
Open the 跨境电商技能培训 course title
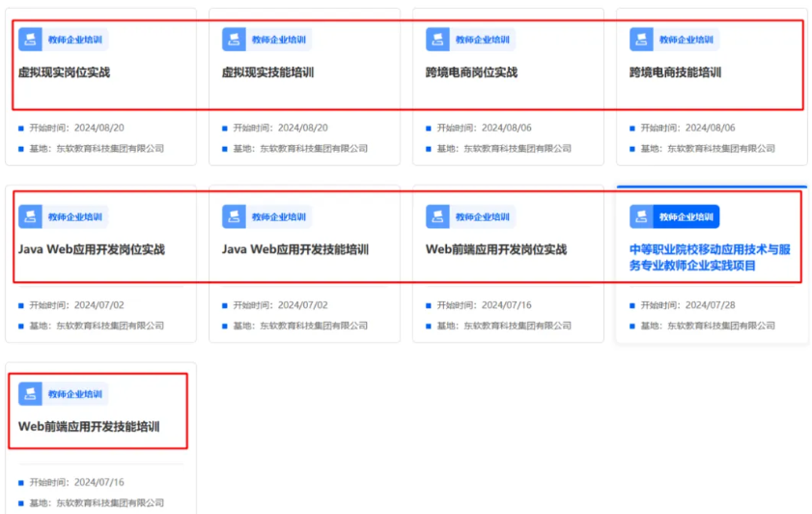pos(675,72)
